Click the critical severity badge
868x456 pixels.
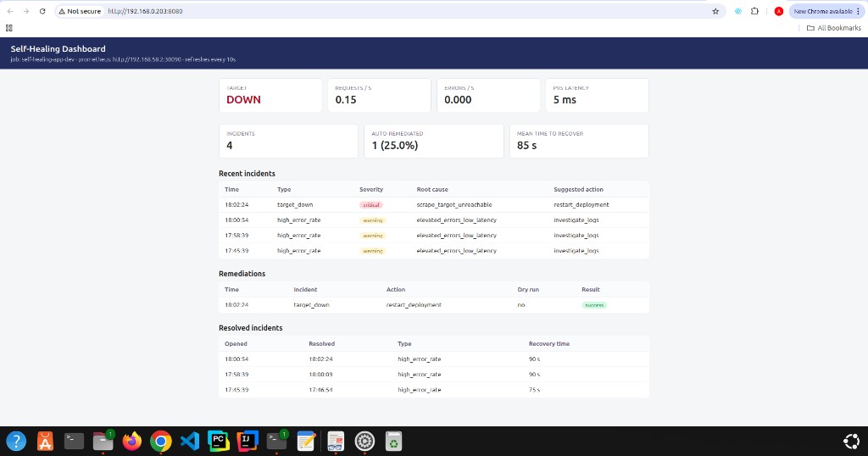tap(371, 205)
